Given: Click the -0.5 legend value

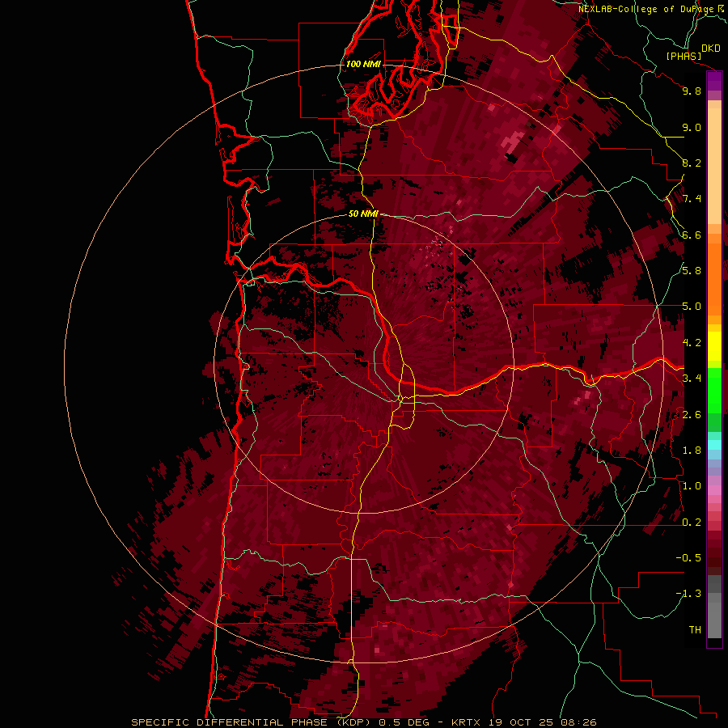Looking at the screenshot, I should 688,558.
